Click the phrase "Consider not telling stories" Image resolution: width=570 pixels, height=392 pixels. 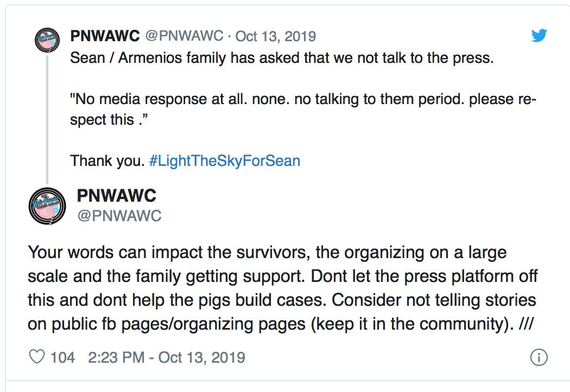(x=434, y=300)
